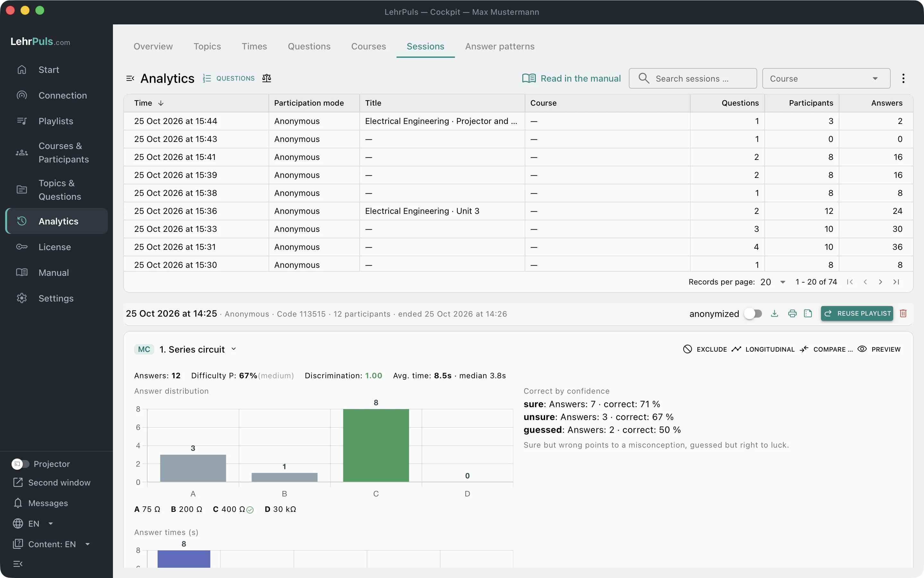Open Content: EN language dropdown
This screenshot has width=924, height=578.
click(x=52, y=544)
